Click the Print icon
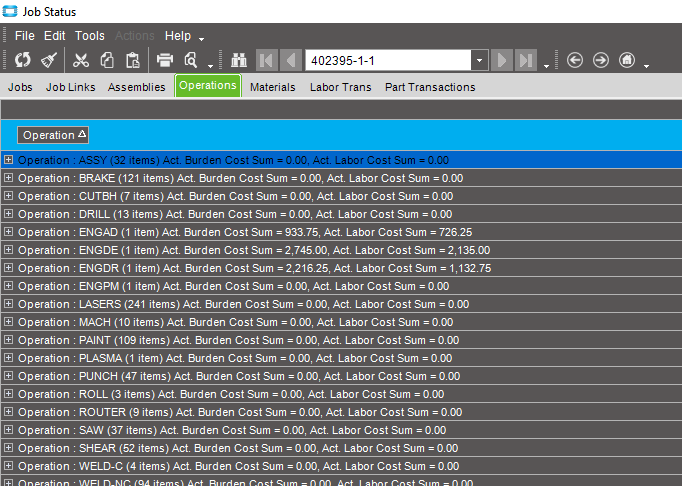Viewport: 682px width, 486px height. click(x=165, y=60)
